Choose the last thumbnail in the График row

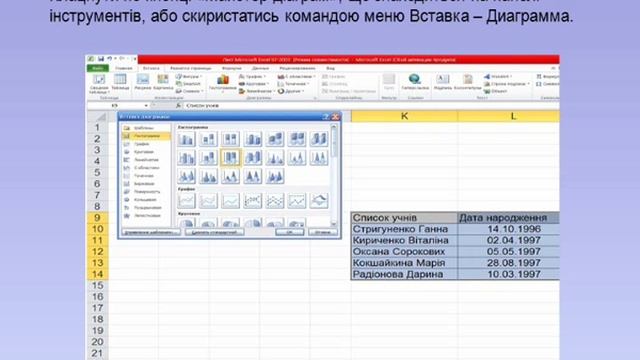click(319, 200)
